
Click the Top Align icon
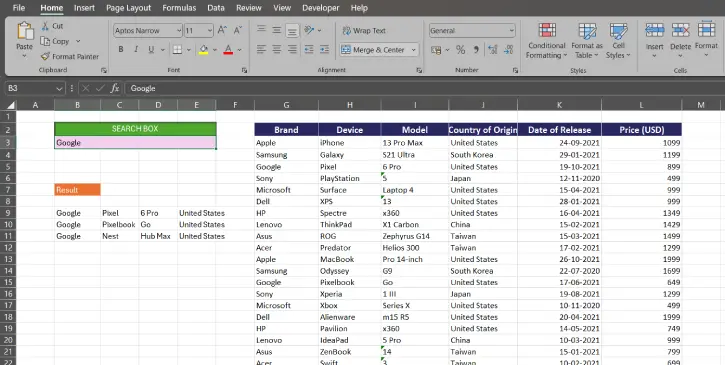point(261,30)
